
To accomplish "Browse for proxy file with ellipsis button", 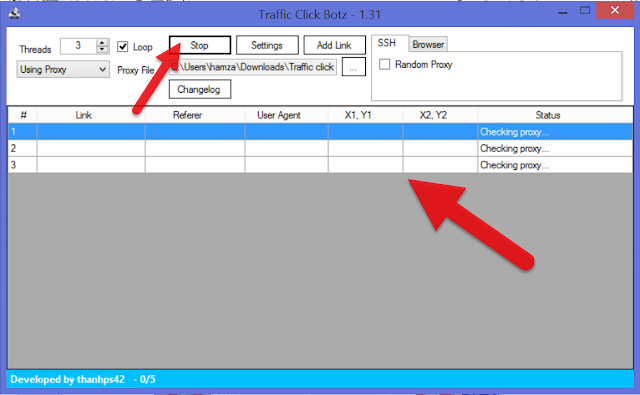I will (x=353, y=67).
